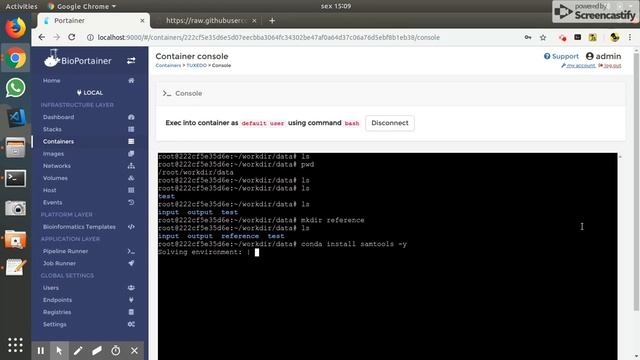Image resolution: width=640 pixels, height=360 pixels.
Task: Click the Volumes cubes icon
Action: (131, 178)
